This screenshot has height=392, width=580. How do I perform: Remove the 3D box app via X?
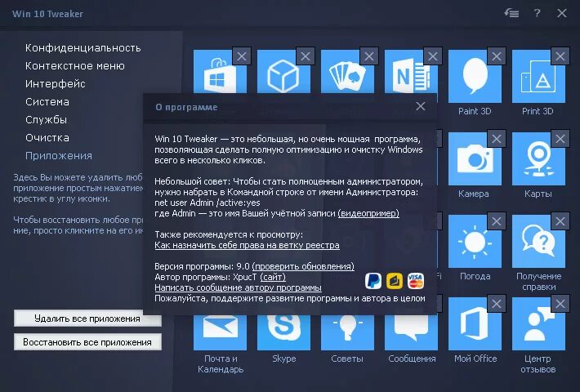306,56
